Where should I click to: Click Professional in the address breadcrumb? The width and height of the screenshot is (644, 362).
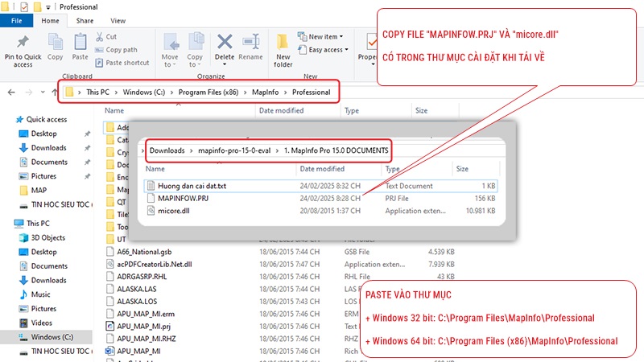312,93
